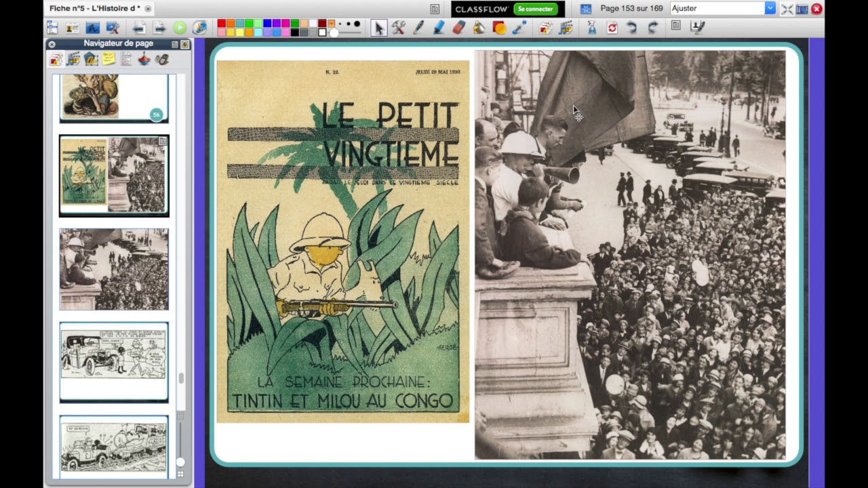Viewport: 868px width, 488px height.
Task: Select the Pen tool
Action: click(418, 28)
